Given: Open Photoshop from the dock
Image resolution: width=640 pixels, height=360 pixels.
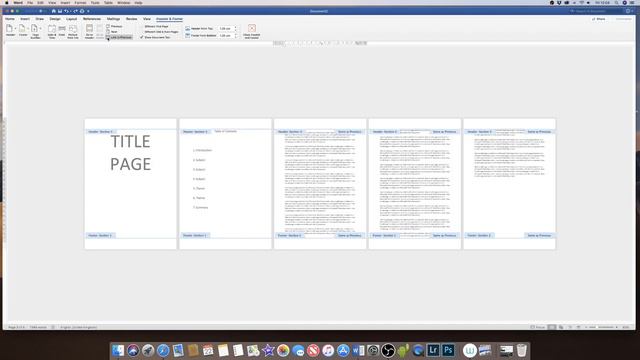Looking at the screenshot, I should (448, 350).
